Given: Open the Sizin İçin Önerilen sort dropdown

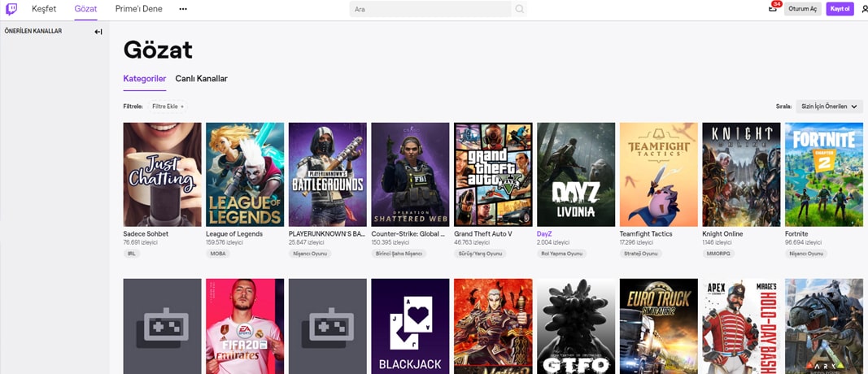Looking at the screenshot, I should [x=829, y=107].
